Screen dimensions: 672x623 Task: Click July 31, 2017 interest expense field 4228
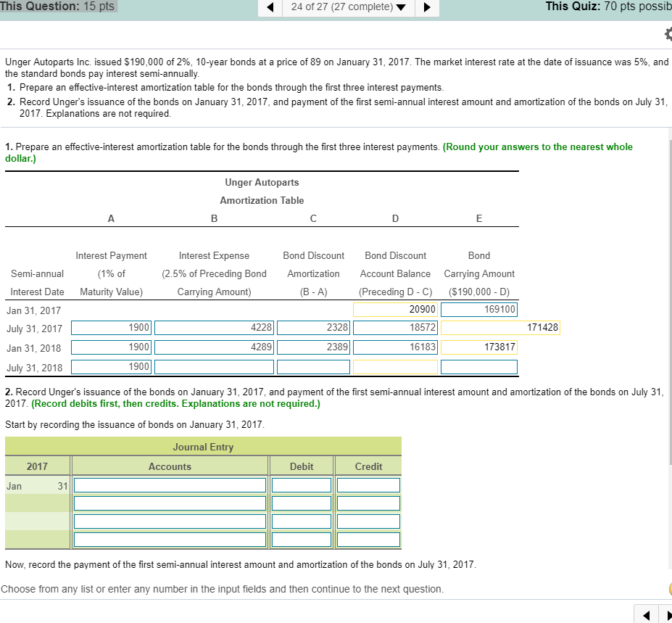[214, 328]
